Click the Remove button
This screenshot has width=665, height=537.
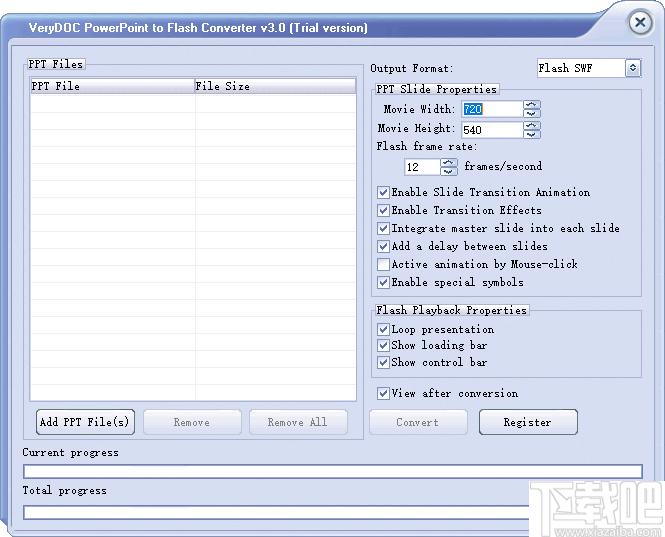click(x=192, y=422)
